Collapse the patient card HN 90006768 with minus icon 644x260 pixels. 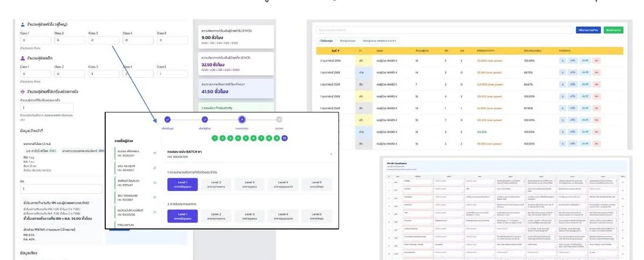[x=331, y=154]
